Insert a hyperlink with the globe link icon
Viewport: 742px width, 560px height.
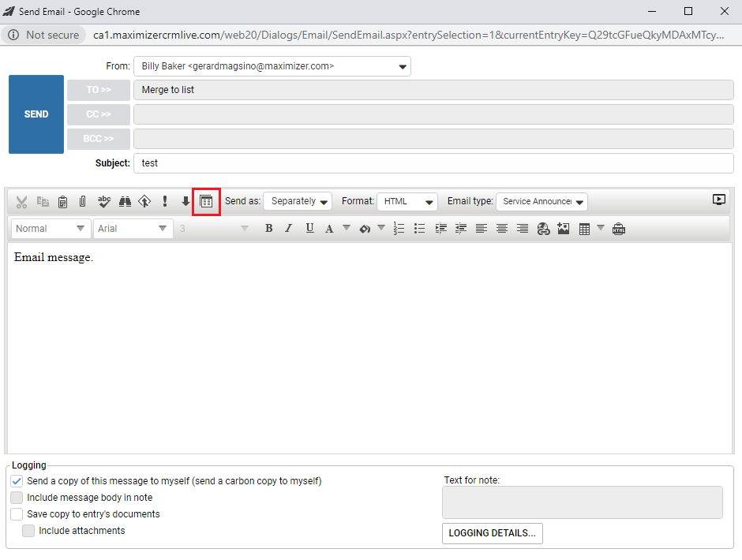(543, 229)
